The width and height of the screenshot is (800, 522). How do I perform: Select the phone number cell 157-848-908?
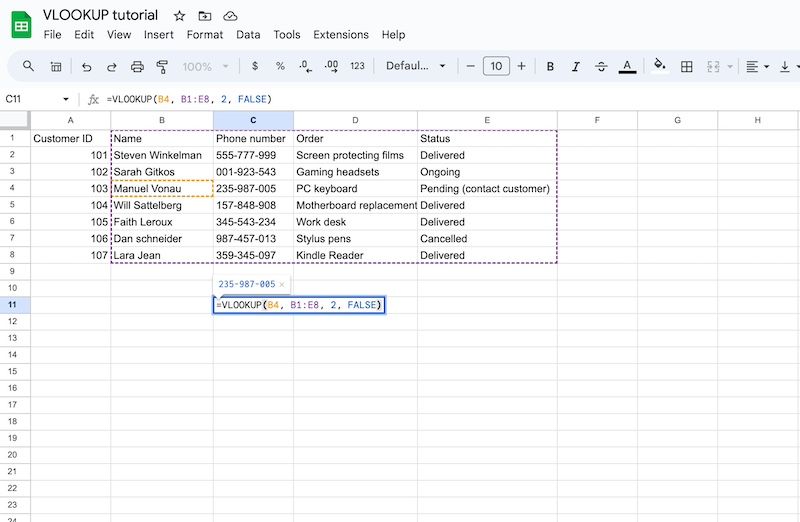(x=254, y=205)
